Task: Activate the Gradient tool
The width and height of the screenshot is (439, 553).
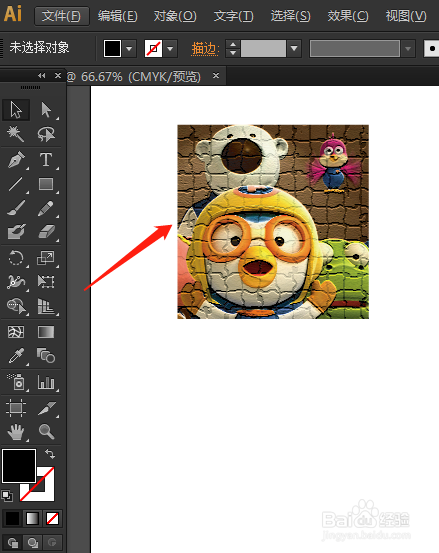Action: pos(46,332)
